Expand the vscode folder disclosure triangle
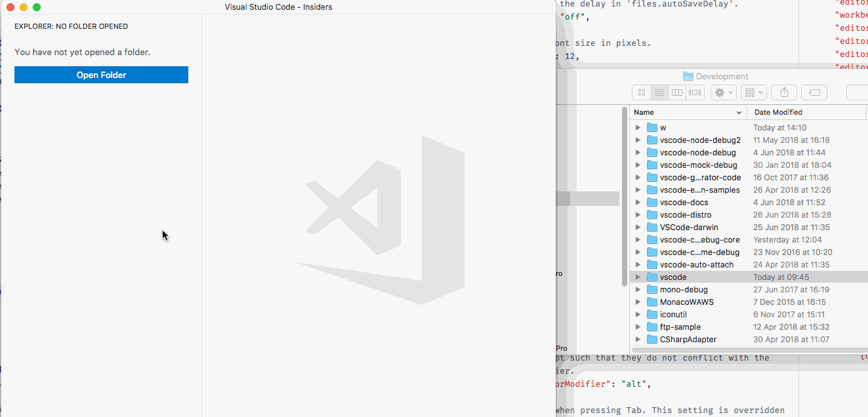This screenshot has height=417, width=868. tap(638, 277)
